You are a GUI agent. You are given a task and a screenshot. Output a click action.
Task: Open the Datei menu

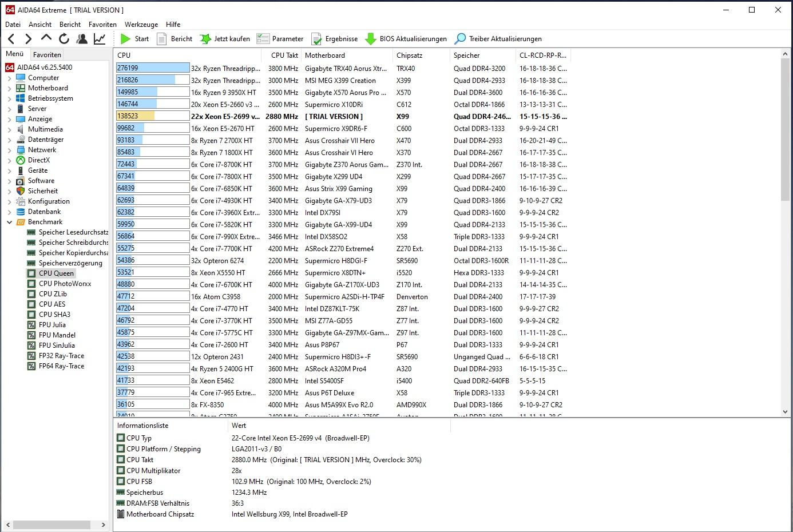tap(13, 25)
